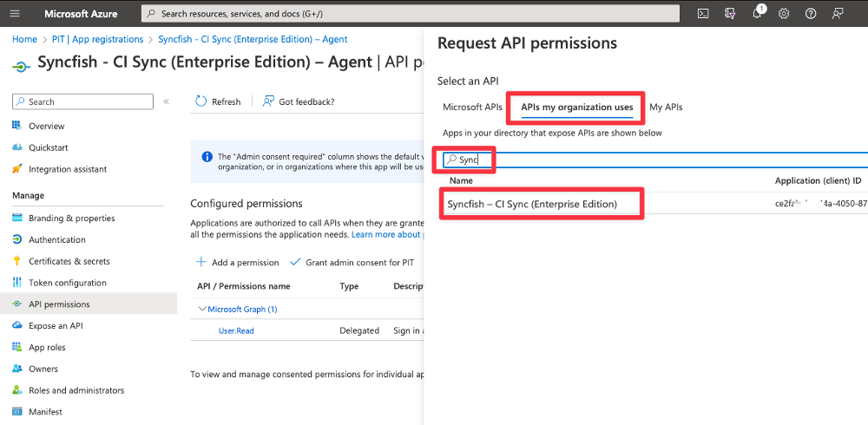Open the Learn more about link

387,235
